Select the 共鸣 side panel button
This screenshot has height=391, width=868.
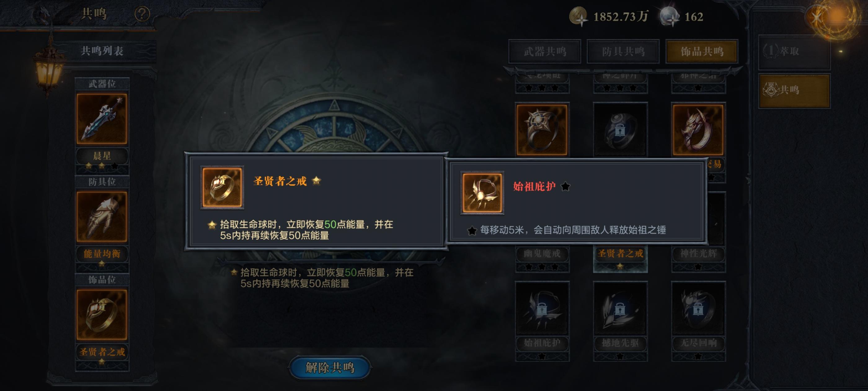pos(794,90)
